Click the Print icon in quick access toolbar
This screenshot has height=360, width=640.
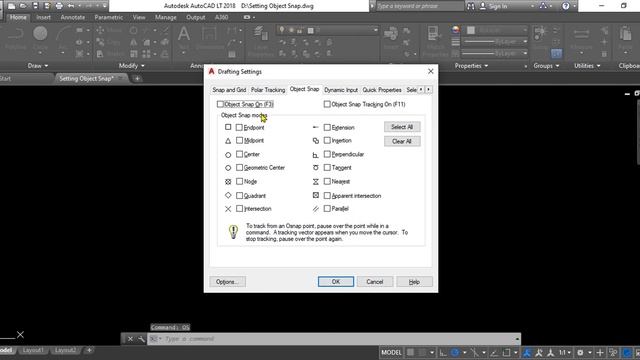59,6
